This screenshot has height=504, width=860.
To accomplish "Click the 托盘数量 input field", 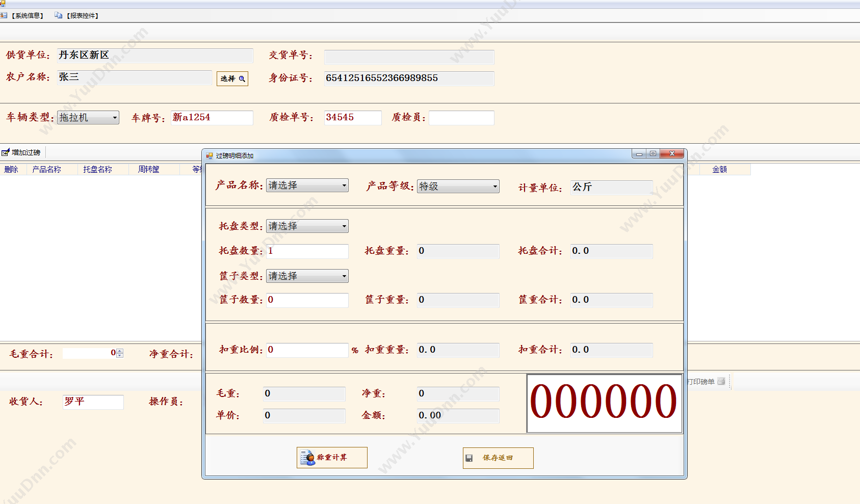I will coord(307,251).
